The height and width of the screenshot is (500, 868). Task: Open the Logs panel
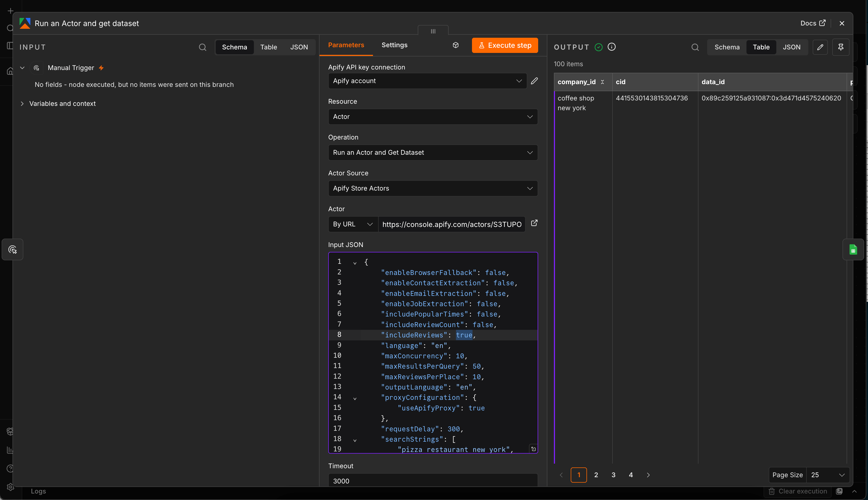pos(38,491)
